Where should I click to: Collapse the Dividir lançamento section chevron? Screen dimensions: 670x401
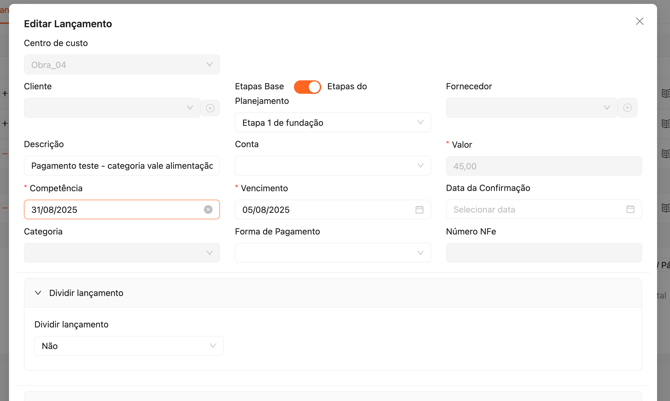[x=38, y=293]
